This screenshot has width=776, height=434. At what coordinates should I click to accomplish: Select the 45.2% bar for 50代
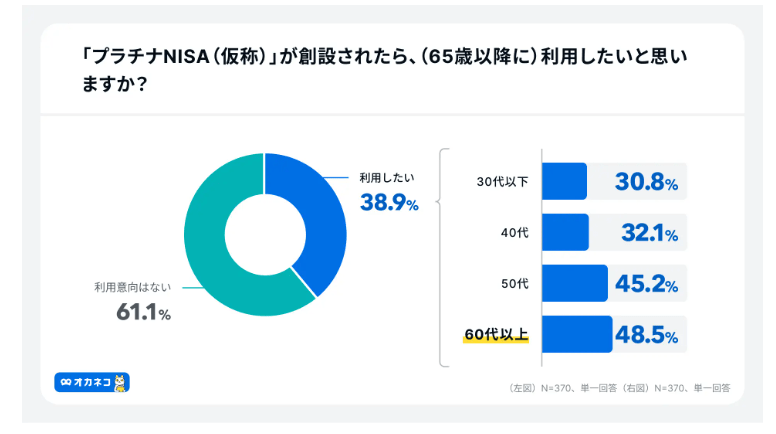click(574, 284)
